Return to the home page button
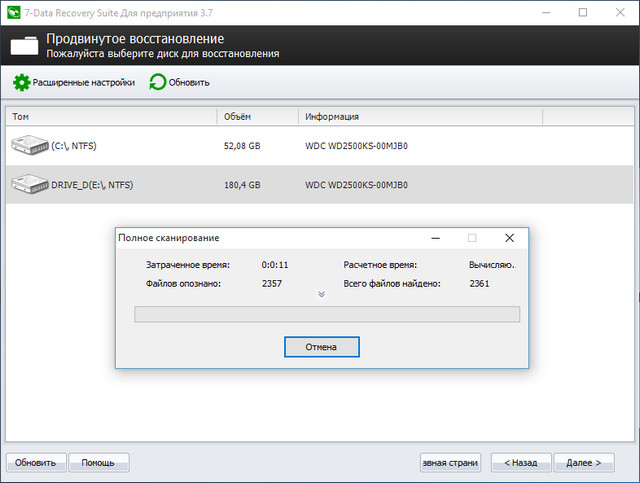Image resolution: width=640 pixels, height=483 pixels. click(x=451, y=462)
